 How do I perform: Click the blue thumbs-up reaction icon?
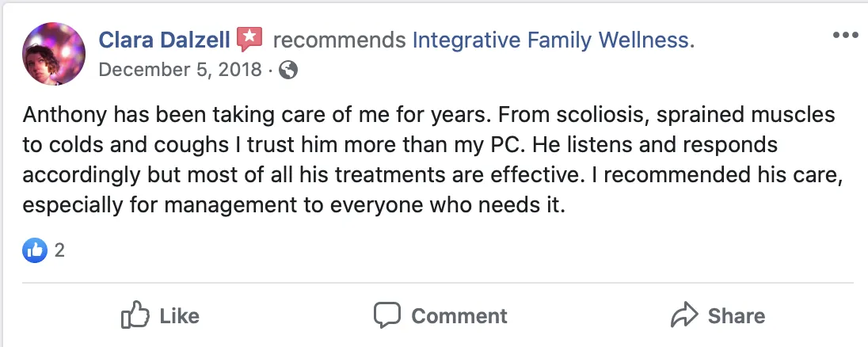coord(35,251)
